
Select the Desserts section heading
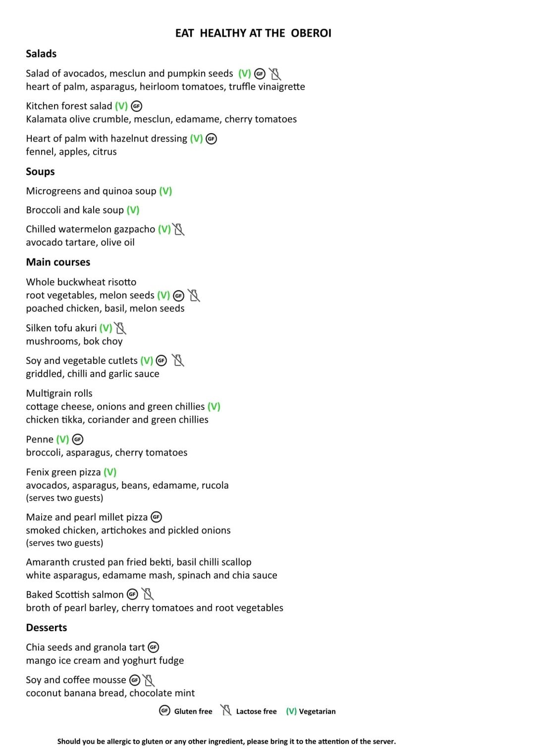tap(47, 627)
